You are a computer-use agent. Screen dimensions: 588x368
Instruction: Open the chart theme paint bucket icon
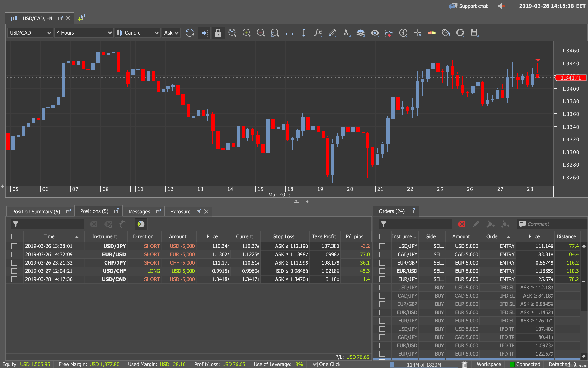click(446, 33)
